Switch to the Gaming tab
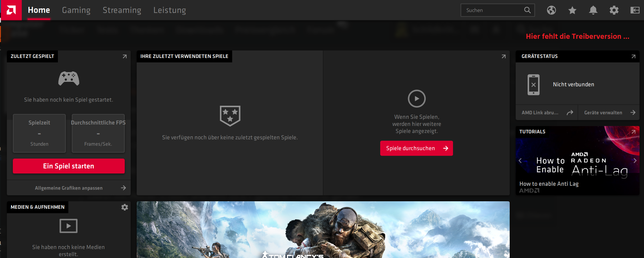 (76, 10)
